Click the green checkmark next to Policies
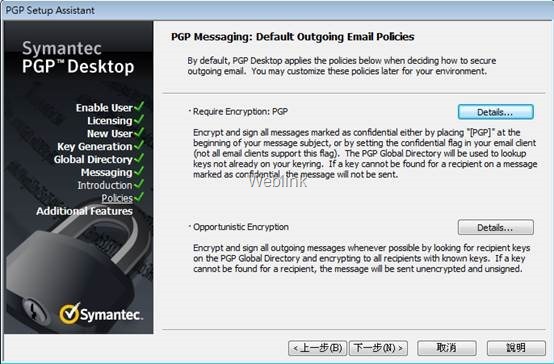This screenshot has height=364, width=554. click(139, 197)
